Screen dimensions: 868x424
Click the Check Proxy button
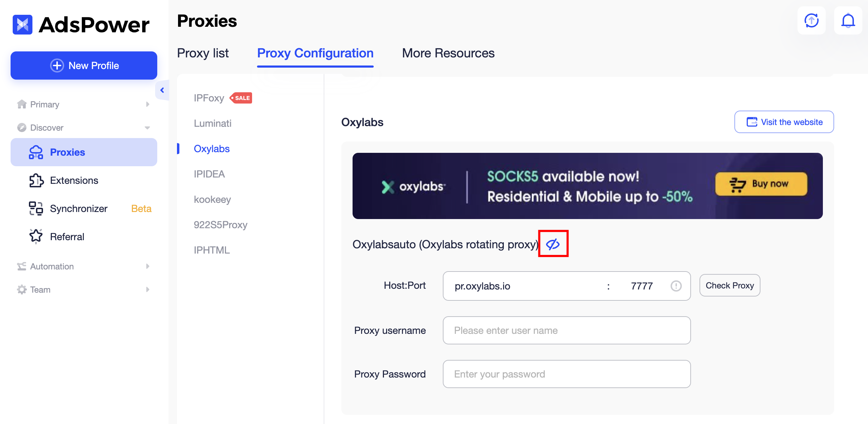[x=729, y=285]
